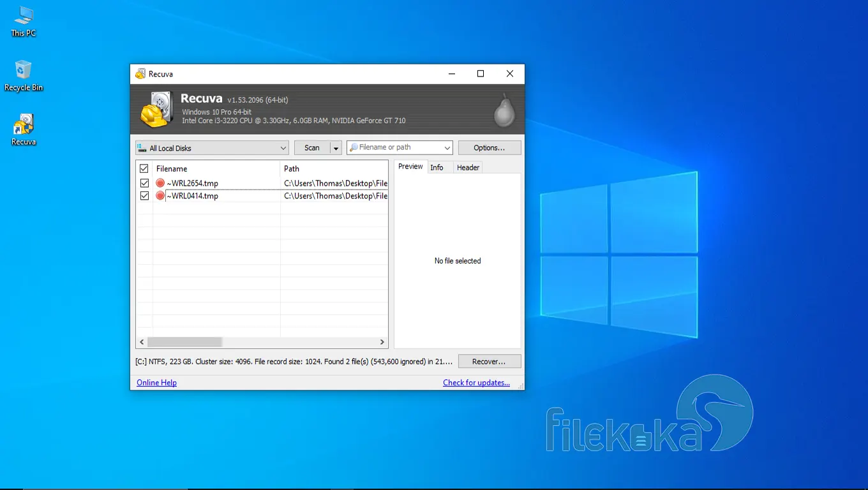
Task: Click the Recuva title bar app icon
Action: (x=140, y=74)
